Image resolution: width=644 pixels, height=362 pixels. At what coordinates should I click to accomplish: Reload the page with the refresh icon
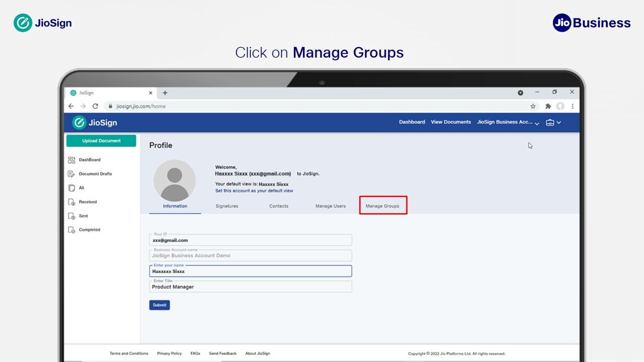tap(95, 106)
